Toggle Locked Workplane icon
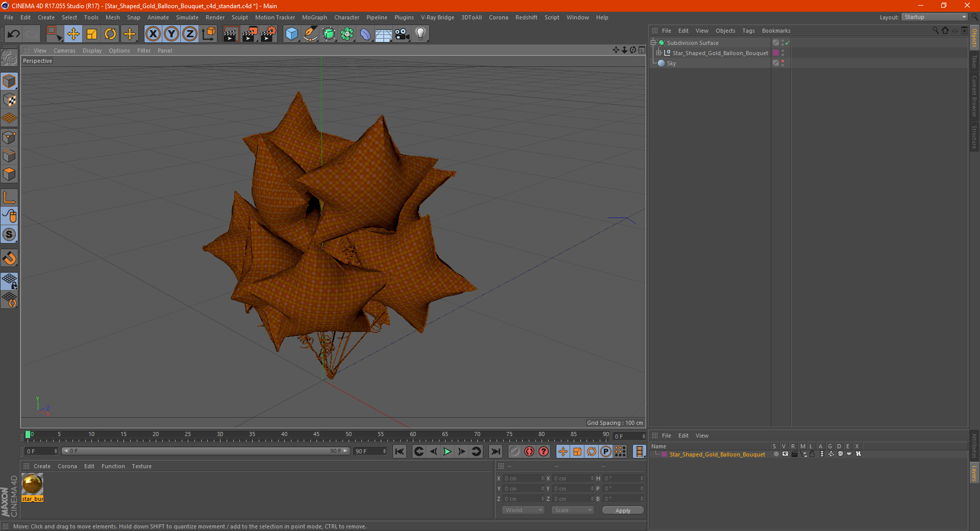The image size is (980, 531). click(x=9, y=281)
